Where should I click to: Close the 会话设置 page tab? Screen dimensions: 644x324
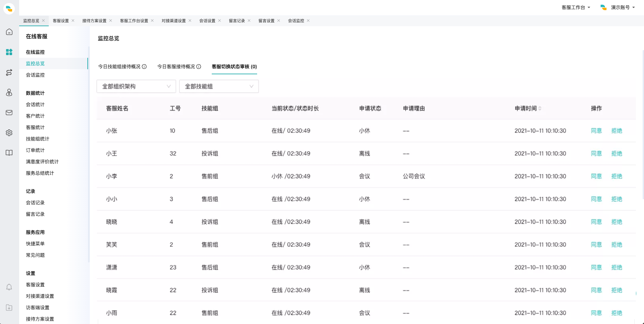219,21
